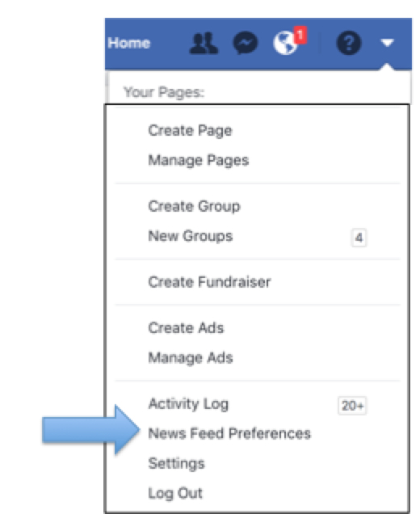Open Manage Pages menu entry
Viewport: 420px width, 527px height.
coord(199,160)
